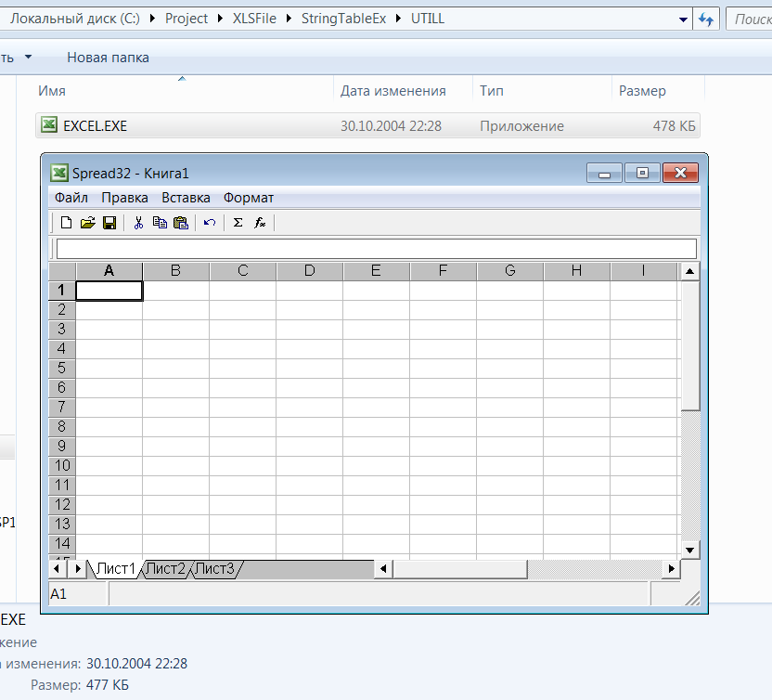Select column A header

click(x=109, y=271)
